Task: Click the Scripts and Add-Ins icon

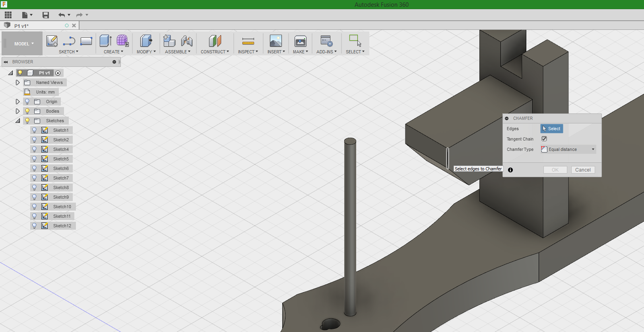Action: point(326,41)
